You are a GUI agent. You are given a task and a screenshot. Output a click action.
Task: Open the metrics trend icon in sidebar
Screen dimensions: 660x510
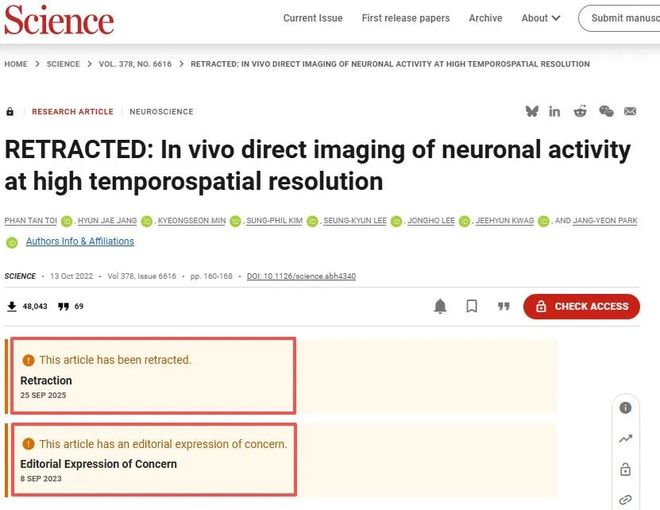pos(625,438)
